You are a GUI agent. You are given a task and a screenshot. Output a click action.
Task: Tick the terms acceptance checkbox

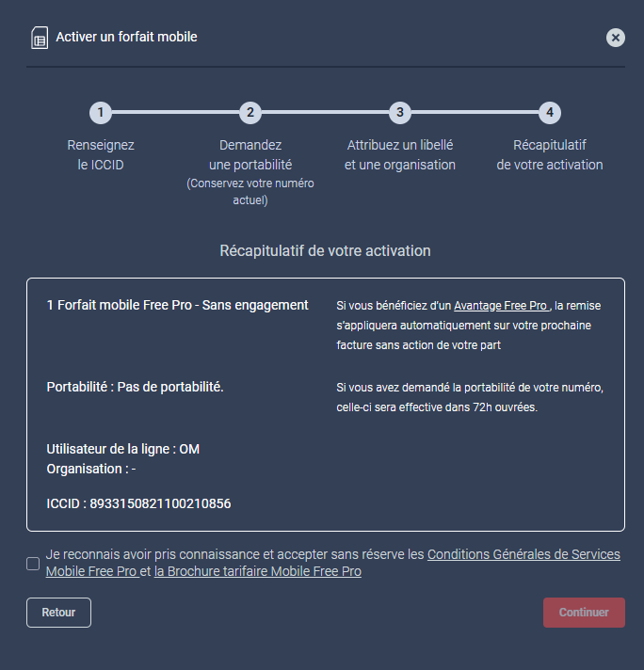click(x=33, y=563)
